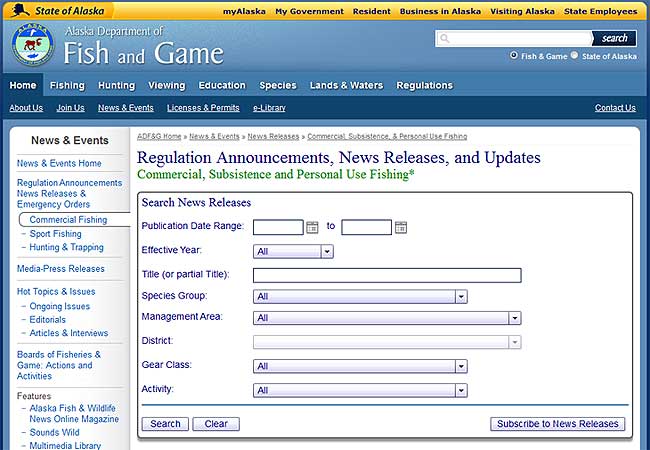The height and width of the screenshot is (450, 650).
Task: Select Commercial Fishing in sidebar
Action: tap(68, 220)
